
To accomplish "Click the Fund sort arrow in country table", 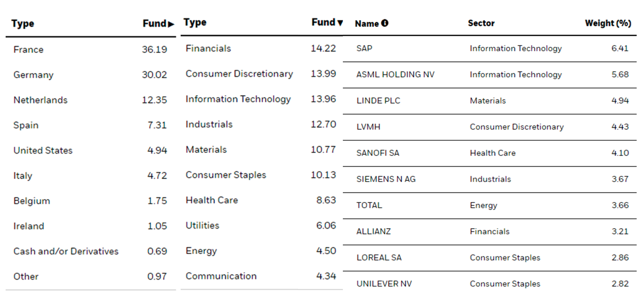I will click(x=171, y=24).
